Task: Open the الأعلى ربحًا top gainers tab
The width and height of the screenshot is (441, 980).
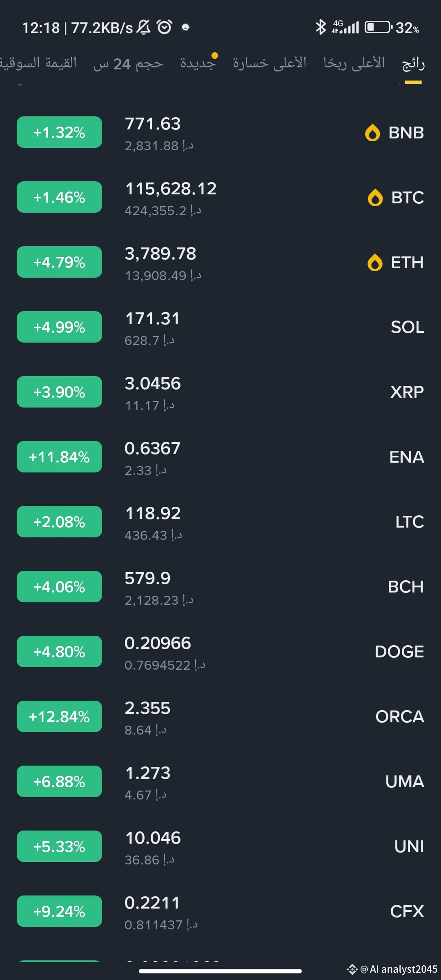Action: point(354,63)
